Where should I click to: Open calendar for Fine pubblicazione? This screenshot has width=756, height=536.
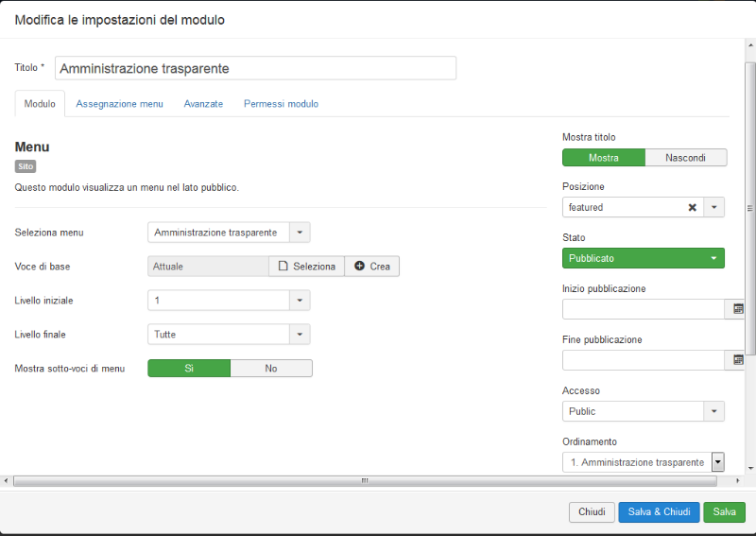click(x=737, y=360)
